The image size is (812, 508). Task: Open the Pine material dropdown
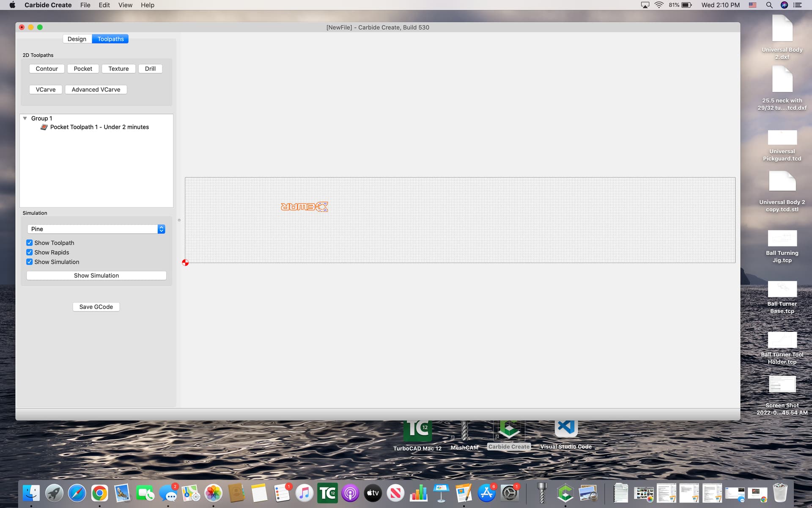(x=96, y=229)
